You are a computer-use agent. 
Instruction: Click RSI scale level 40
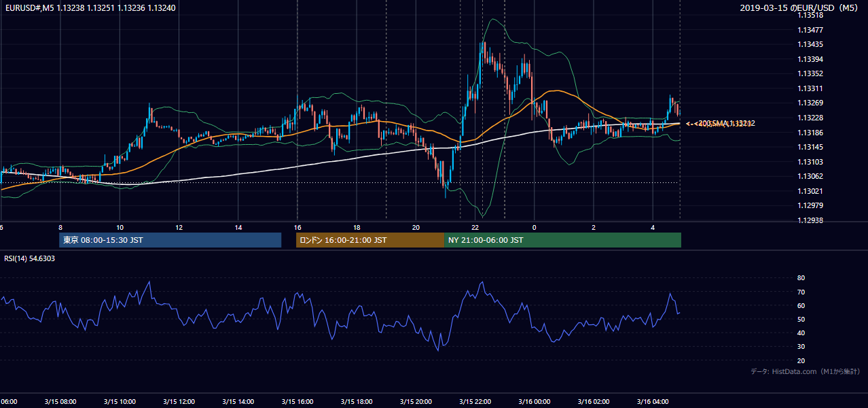[x=801, y=333]
